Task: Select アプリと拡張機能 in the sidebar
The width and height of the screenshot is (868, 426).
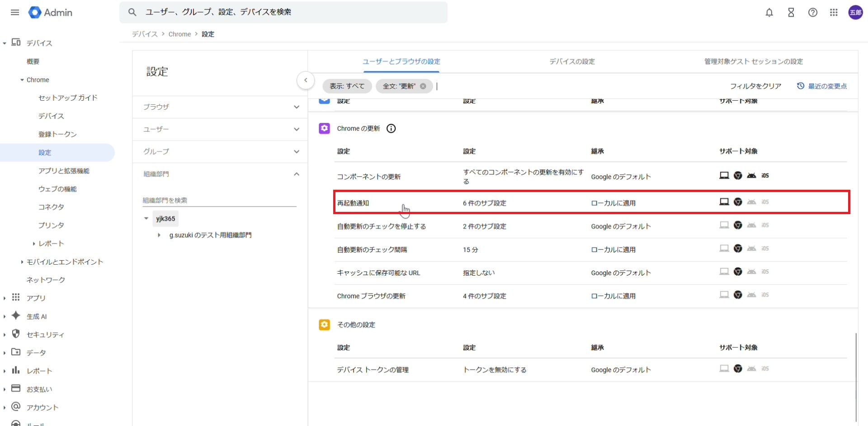Action: click(x=64, y=171)
